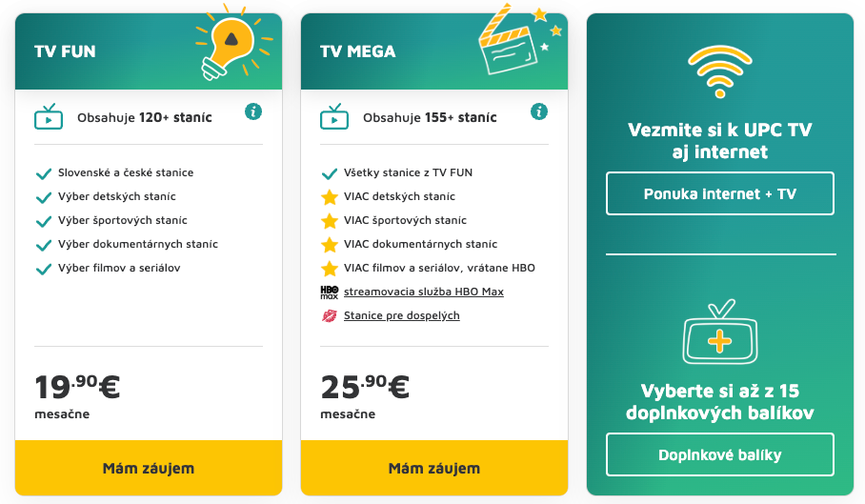Select Mám záujem for TV FUN
The width and height of the screenshot is (865, 504).
coord(149,468)
